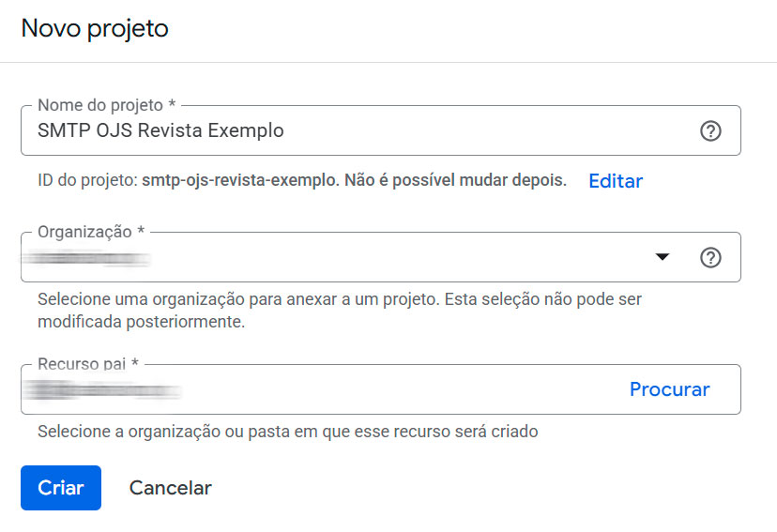Click the text SMTP OJS Revista Exemplo
This screenshot has width=777, height=532.
(160, 130)
